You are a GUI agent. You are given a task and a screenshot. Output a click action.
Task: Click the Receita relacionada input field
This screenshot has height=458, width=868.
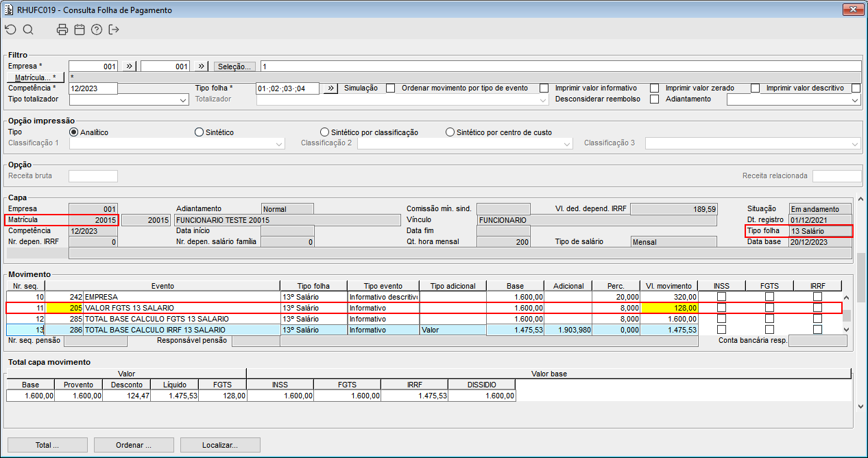pyautogui.click(x=836, y=176)
